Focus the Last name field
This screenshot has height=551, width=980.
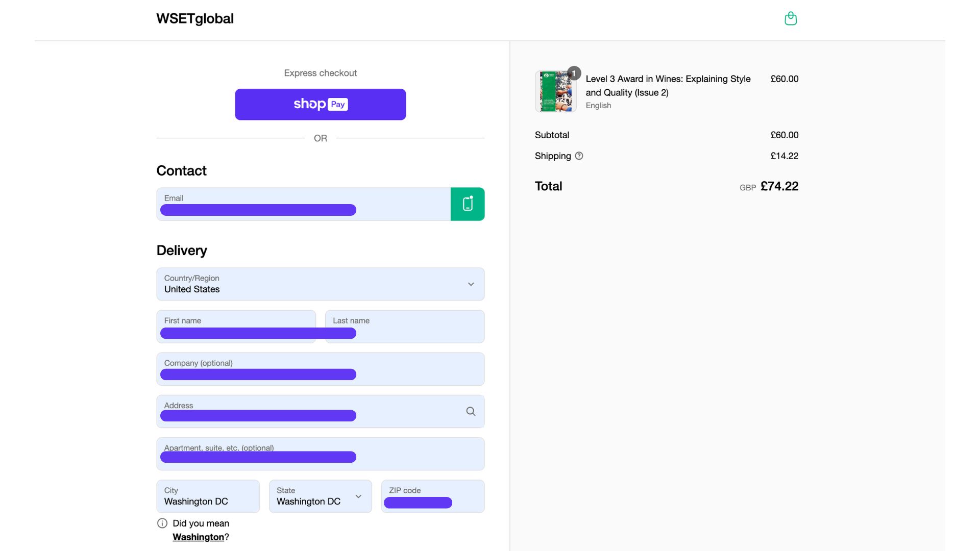(x=419, y=327)
